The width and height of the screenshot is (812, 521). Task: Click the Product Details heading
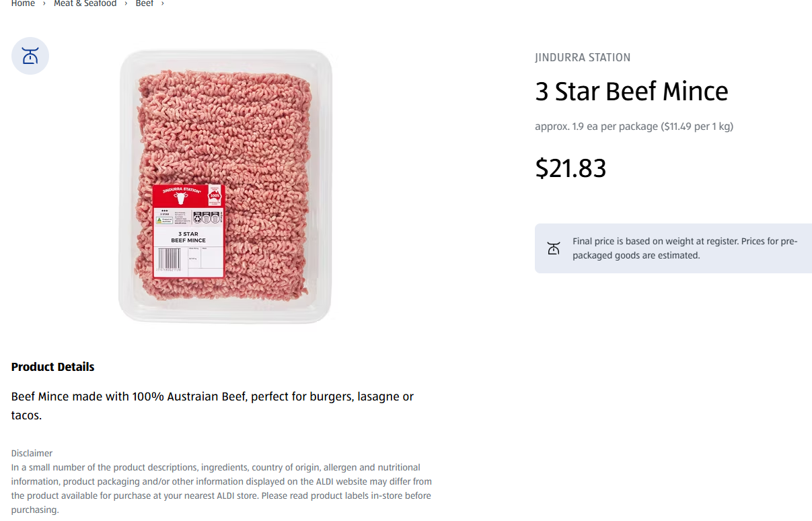(52, 367)
